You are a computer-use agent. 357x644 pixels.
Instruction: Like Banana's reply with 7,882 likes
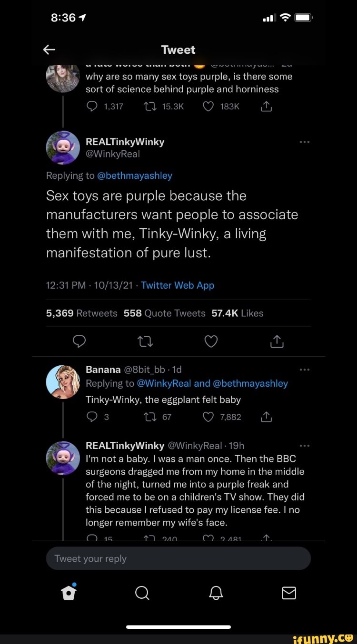pos(208,417)
